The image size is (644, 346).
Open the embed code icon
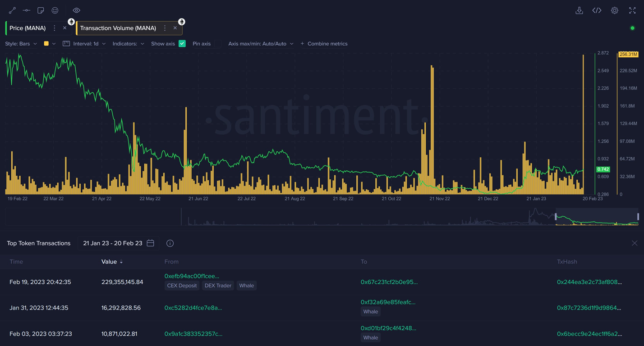tap(597, 10)
